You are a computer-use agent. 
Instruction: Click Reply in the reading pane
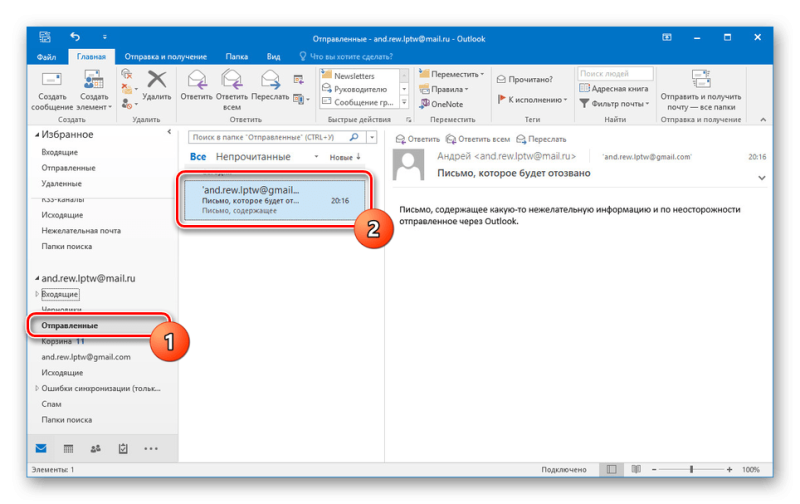(418, 139)
